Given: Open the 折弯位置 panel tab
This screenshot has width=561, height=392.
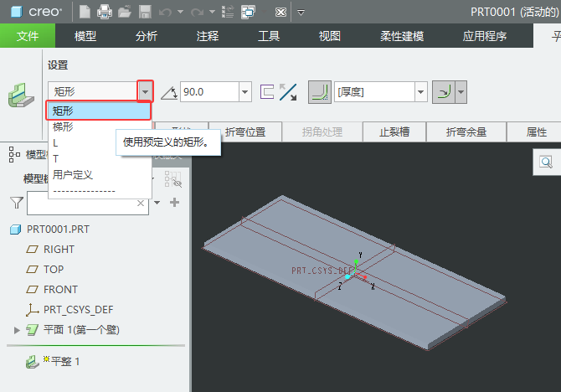Looking at the screenshot, I should (x=245, y=132).
